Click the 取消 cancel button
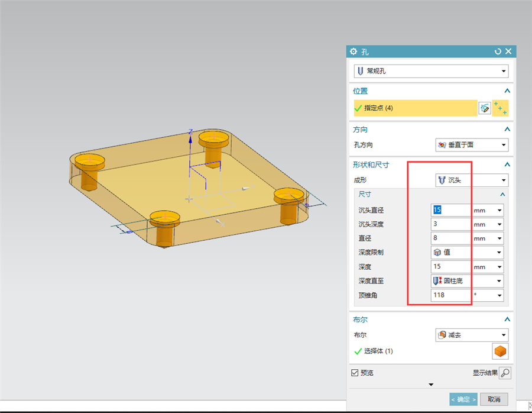This screenshot has height=413, width=532. pos(494,399)
